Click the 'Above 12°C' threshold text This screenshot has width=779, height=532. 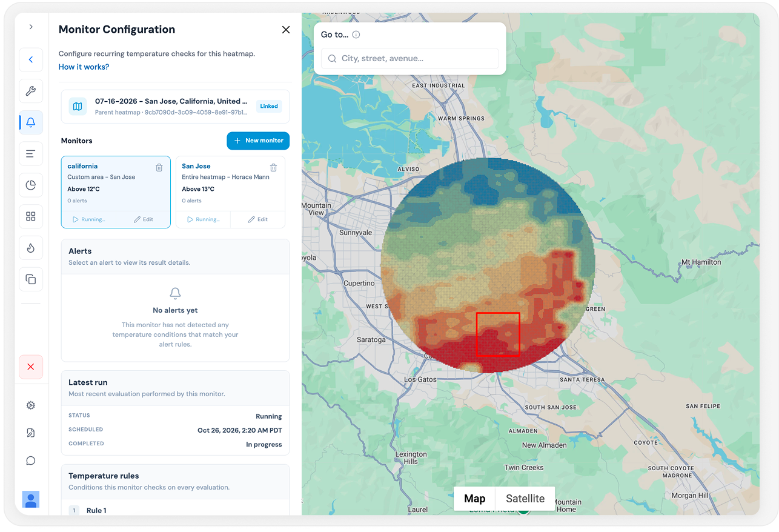[x=84, y=189]
